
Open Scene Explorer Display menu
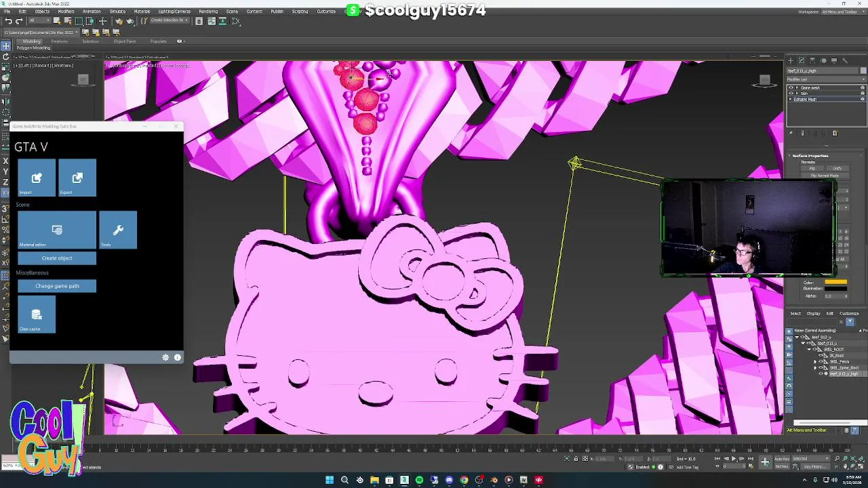click(x=813, y=314)
